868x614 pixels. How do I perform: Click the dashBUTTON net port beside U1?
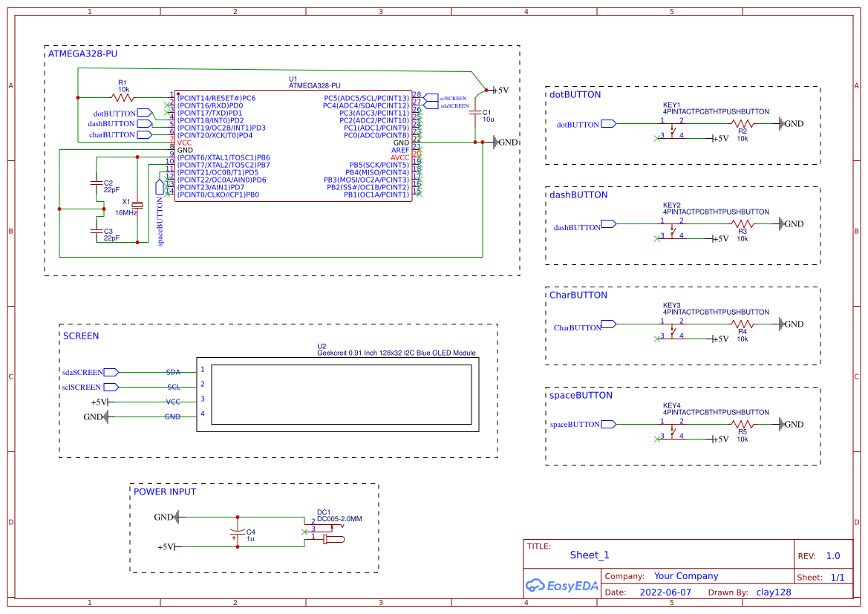145,123
